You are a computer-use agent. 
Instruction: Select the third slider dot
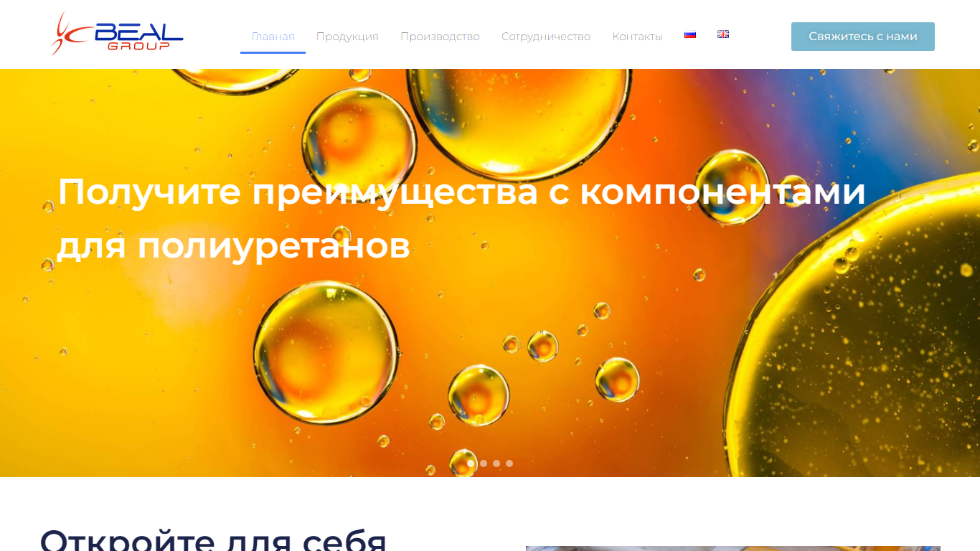pyautogui.click(x=496, y=463)
